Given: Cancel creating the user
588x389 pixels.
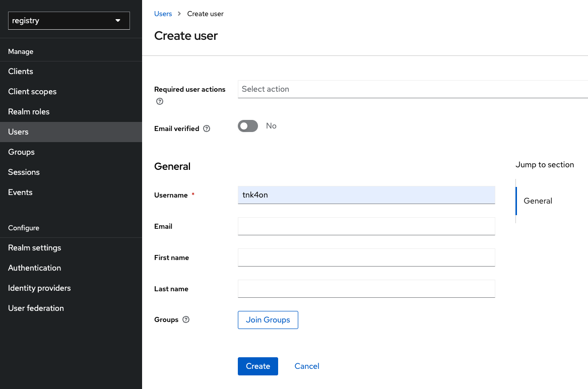Looking at the screenshot, I should [306, 366].
